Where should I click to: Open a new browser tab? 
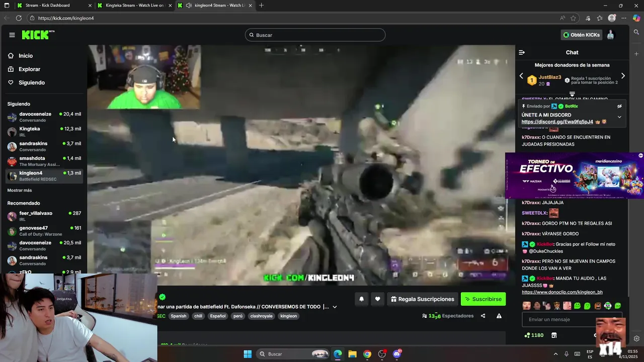click(261, 6)
